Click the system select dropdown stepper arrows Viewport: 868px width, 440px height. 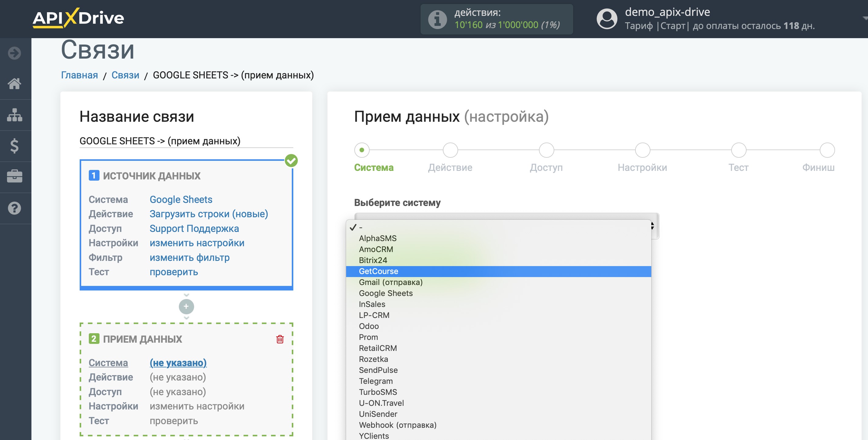click(x=652, y=226)
